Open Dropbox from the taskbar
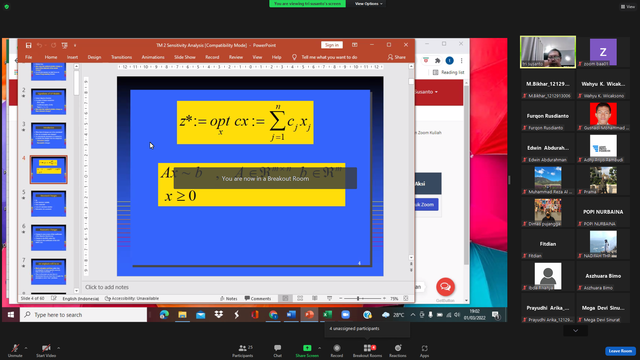Image resolution: width=640 pixels, height=360 pixels. click(219, 315)
